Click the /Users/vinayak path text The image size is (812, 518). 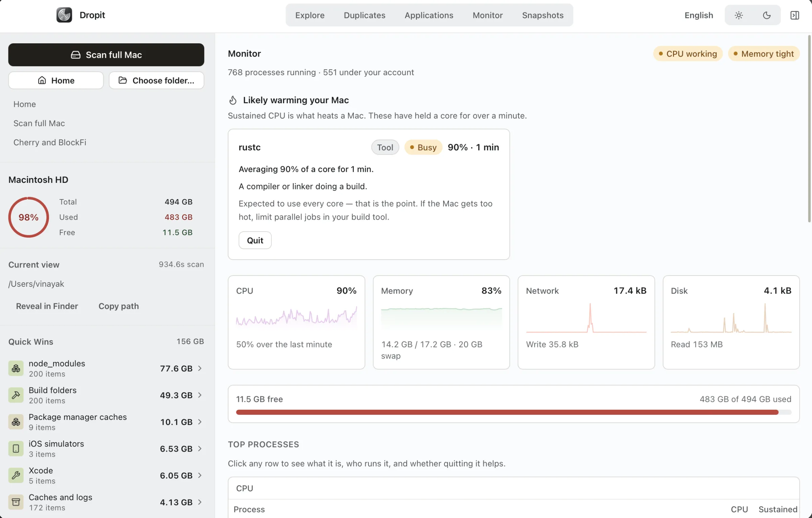click(36, 284)
